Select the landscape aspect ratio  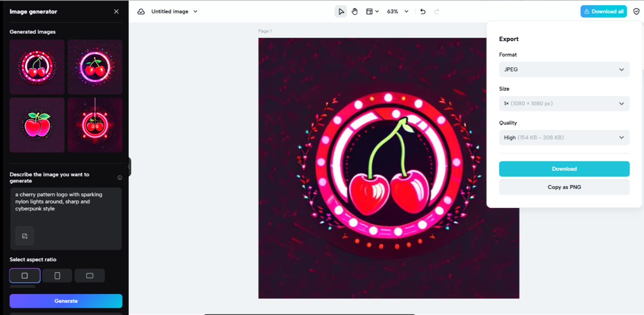90,275
